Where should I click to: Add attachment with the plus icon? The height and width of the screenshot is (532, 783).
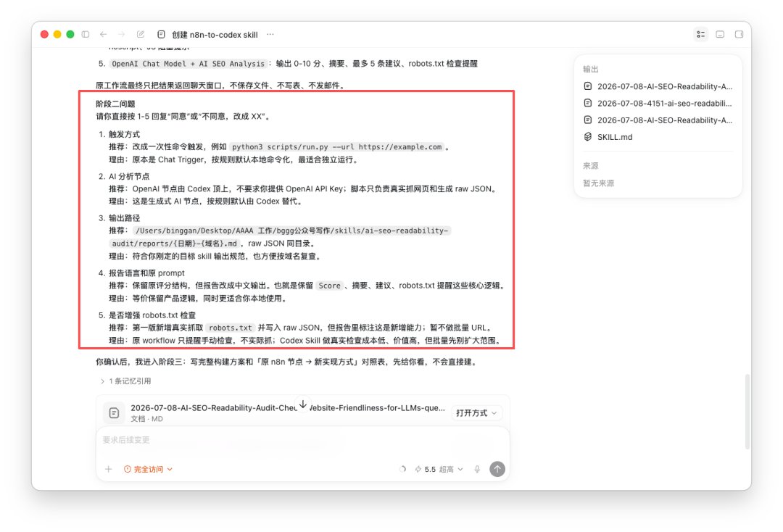(x=108, y=469)
